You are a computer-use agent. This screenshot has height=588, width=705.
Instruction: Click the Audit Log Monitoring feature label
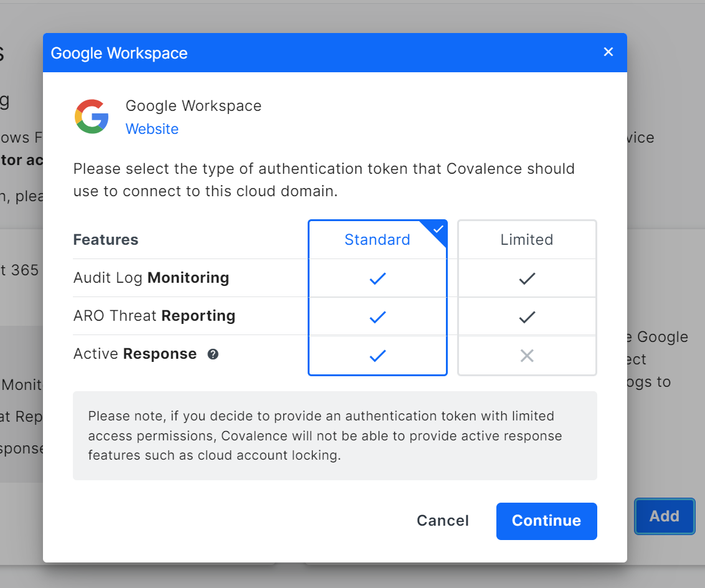pos(151,278)
